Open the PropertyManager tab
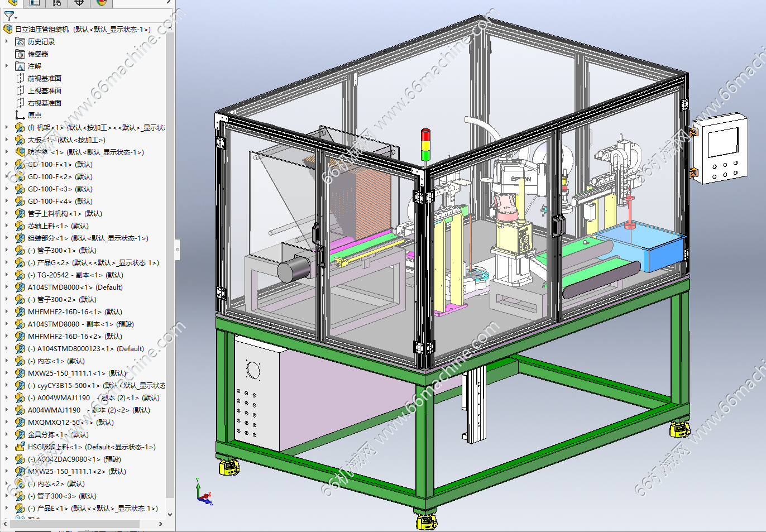The width and height of the screenshot is (766, 532). pos(35,3)
